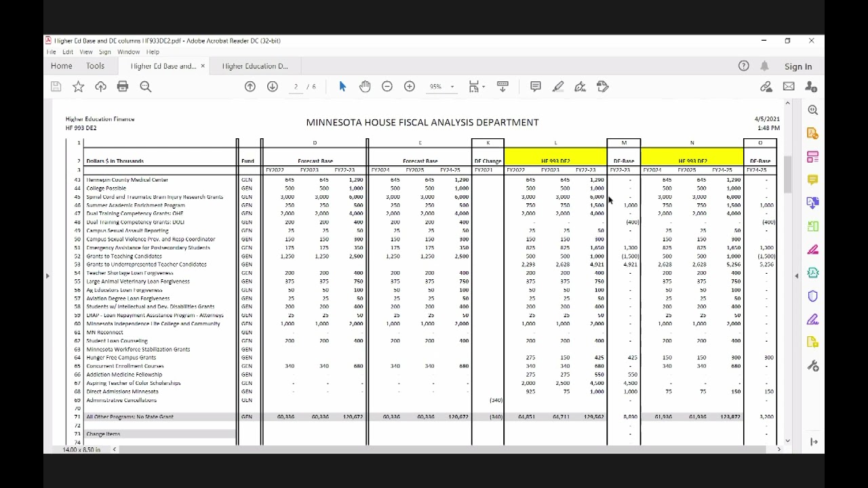
Task: Open the Fill & Sign tool in the right pane
Action: point(813,319)
